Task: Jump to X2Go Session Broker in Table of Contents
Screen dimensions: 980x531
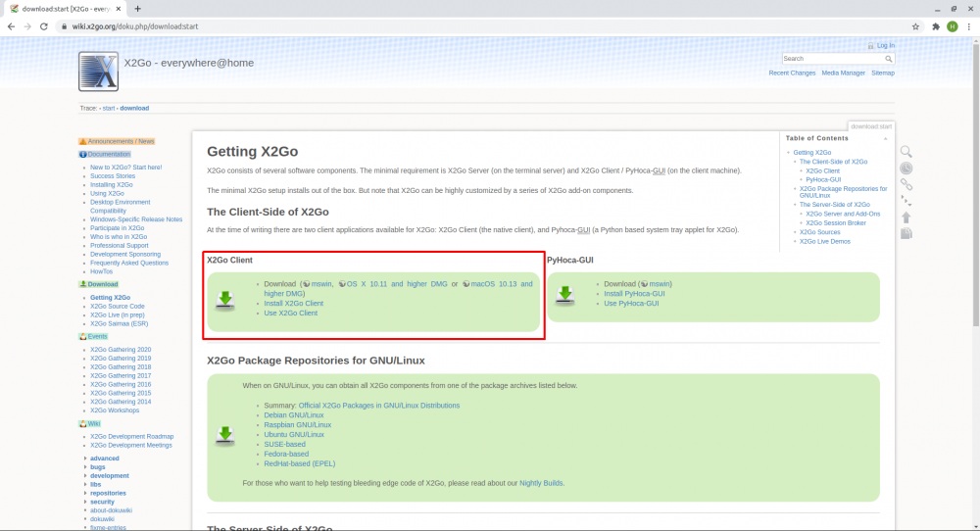Action: pyautogui.click(x=836, y=223)
